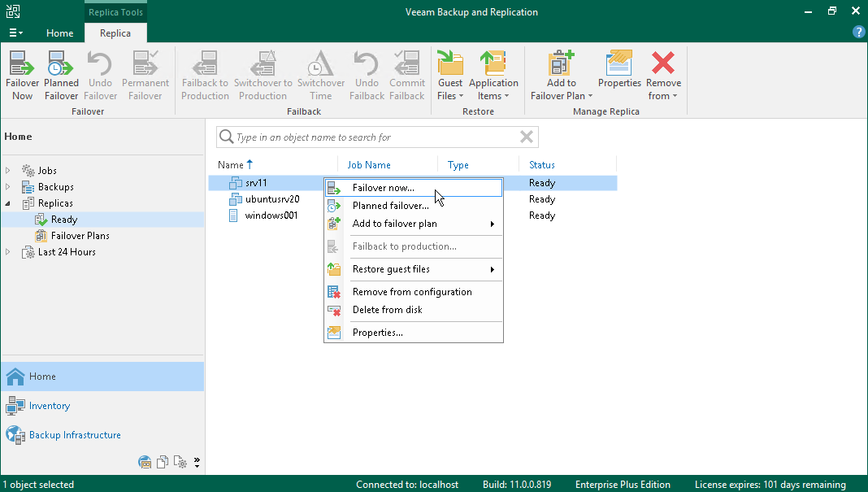Open the main application menu button
The width and height of the screenshot is (868, 492).
coord(15,33)
